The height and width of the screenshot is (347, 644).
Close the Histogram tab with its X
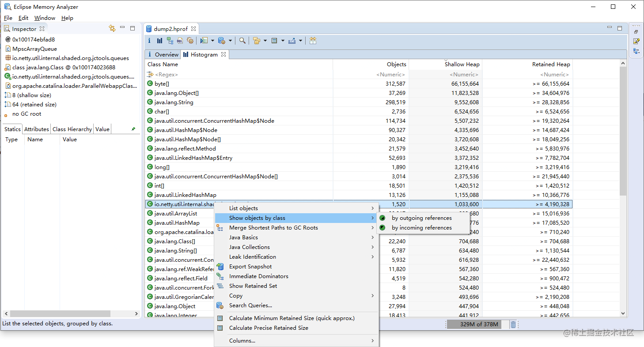pyautogui.click(x=224, y=54)
